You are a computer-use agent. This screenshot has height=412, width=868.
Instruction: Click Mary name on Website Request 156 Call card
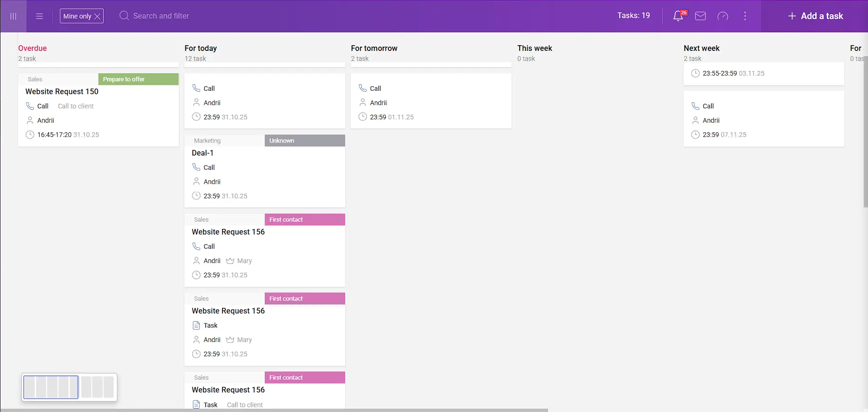(x=244, y=261)
